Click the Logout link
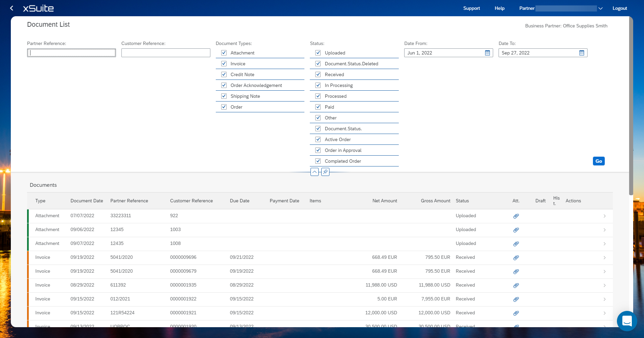The image size is (644, 338). [620, 8]
